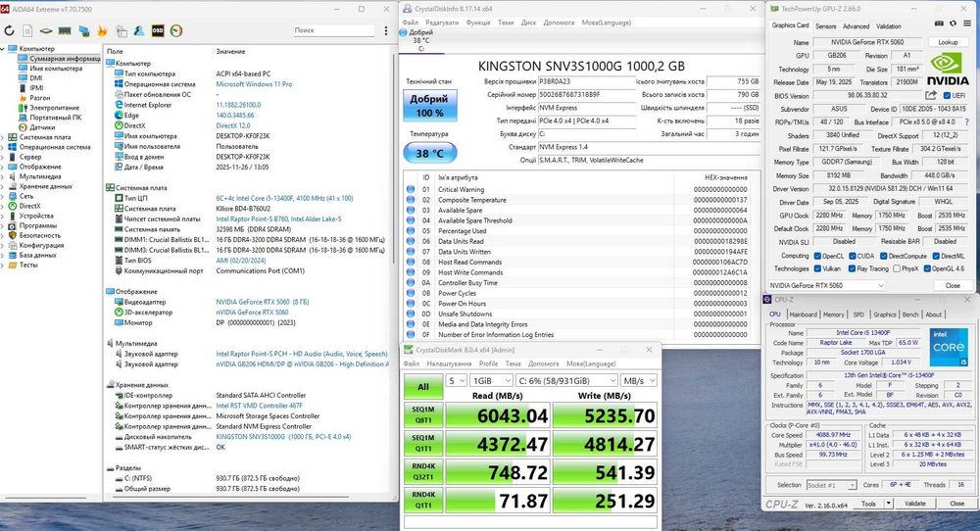Image resolution: width=980 pixels, height=531 pixels.
Task: Open the Bench tab in CPU-Z
Action: coord(910,314)
